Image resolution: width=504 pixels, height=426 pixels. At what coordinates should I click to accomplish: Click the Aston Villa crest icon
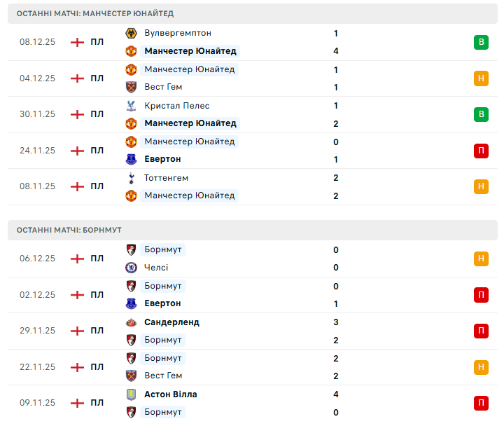tap(131, 394)
